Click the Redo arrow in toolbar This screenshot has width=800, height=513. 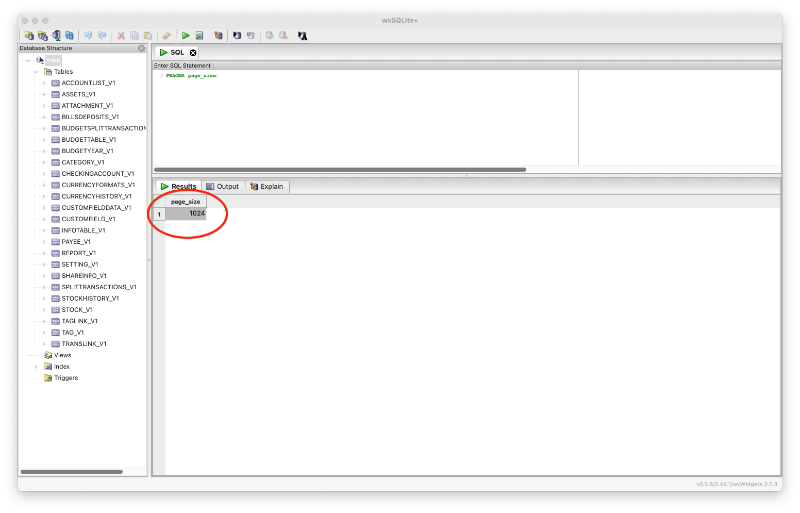(102, 35)
